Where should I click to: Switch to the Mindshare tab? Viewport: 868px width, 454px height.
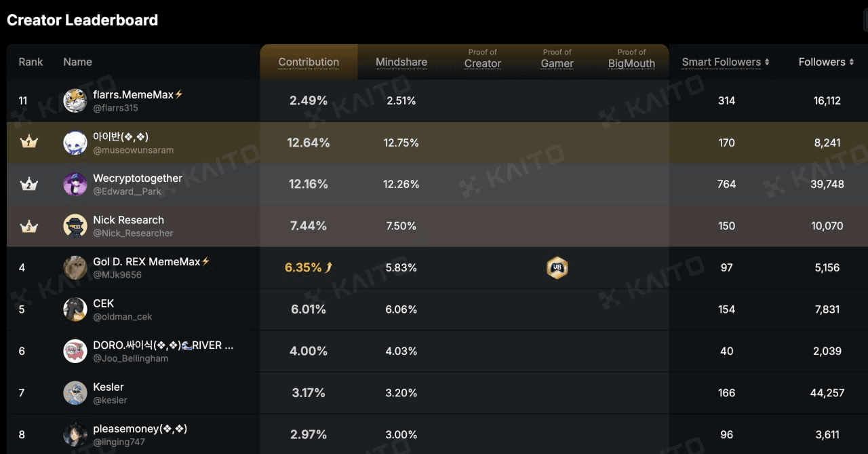coord(401,62)
